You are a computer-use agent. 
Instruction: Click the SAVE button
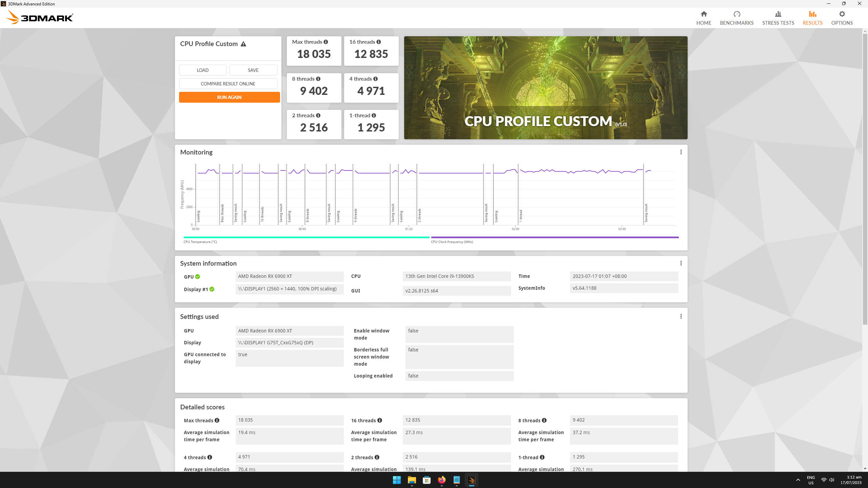(x=253, y=70)
